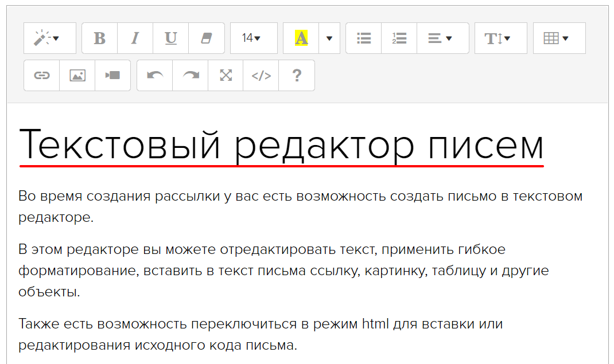This screenshot has width=614, height=364.
Task: Click the heading text 'Текстовый редактор писем'
Action: coord(281,145)
